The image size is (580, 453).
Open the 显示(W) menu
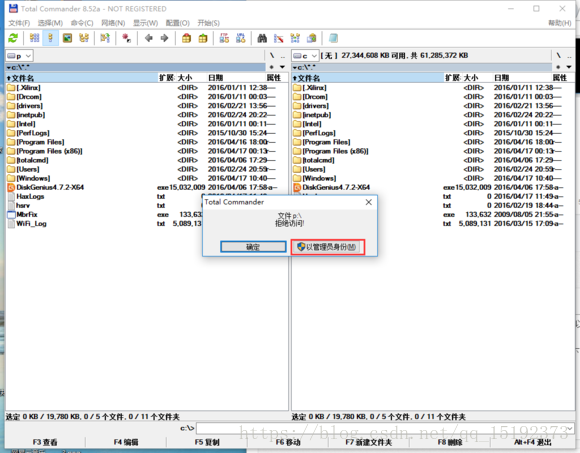point(145,23)
